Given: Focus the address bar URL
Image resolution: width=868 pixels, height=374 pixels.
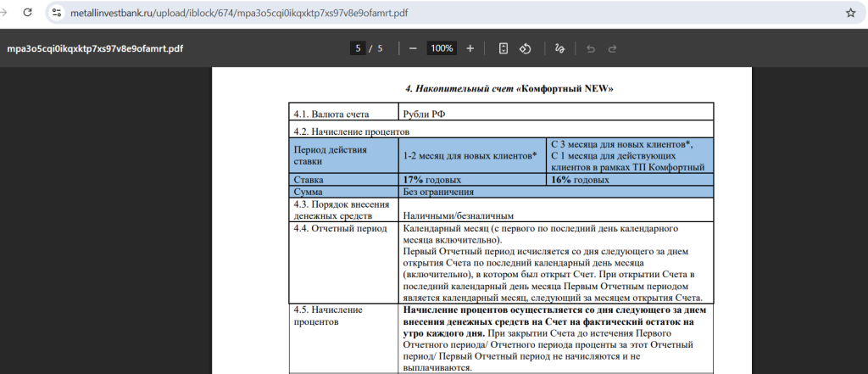Looking at the screenshot, I should [x=239, y=13].
